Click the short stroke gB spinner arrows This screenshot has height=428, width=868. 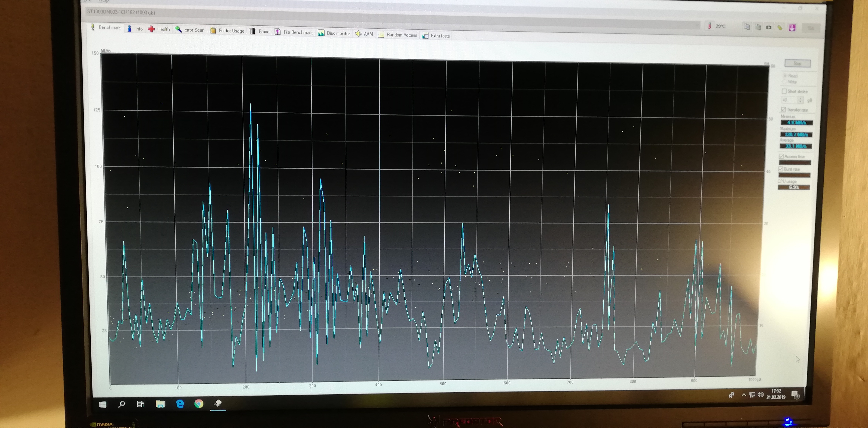800,100
